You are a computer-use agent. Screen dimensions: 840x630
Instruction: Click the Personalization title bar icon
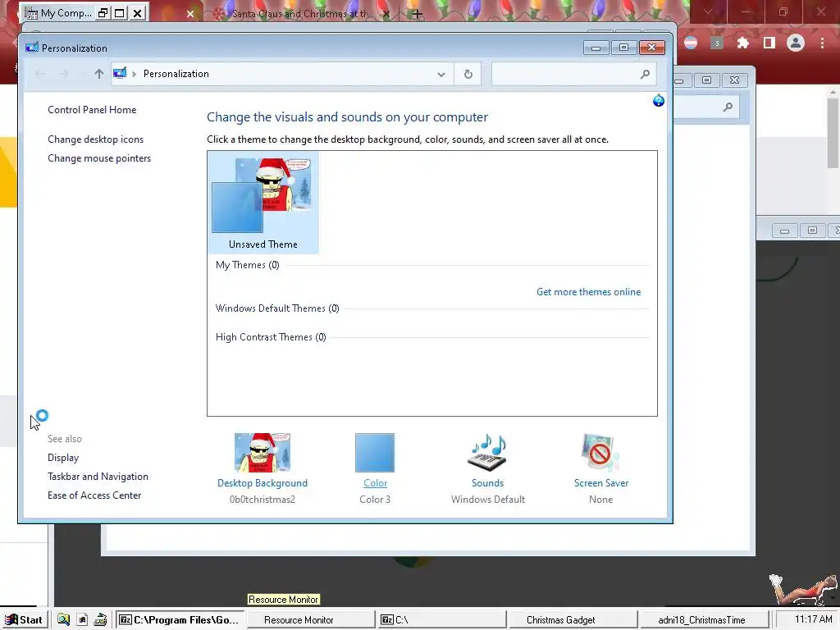32,48
